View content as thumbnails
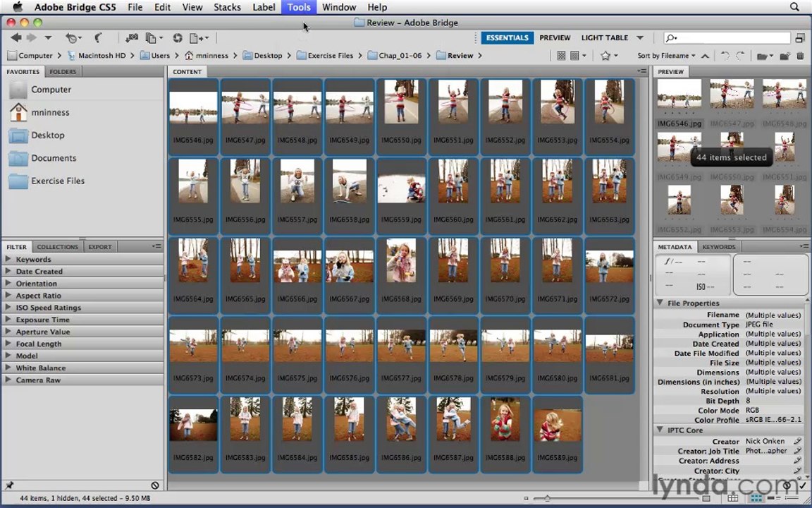The height and width of the screenshot is (508, 812). tap(756, 499)
